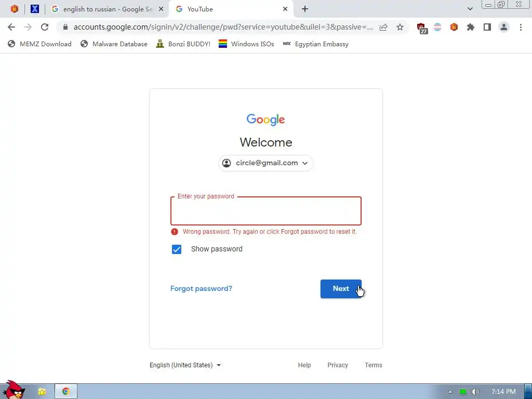
Task: Open the Windows ISOs bookmark
Action: point(246,44)
